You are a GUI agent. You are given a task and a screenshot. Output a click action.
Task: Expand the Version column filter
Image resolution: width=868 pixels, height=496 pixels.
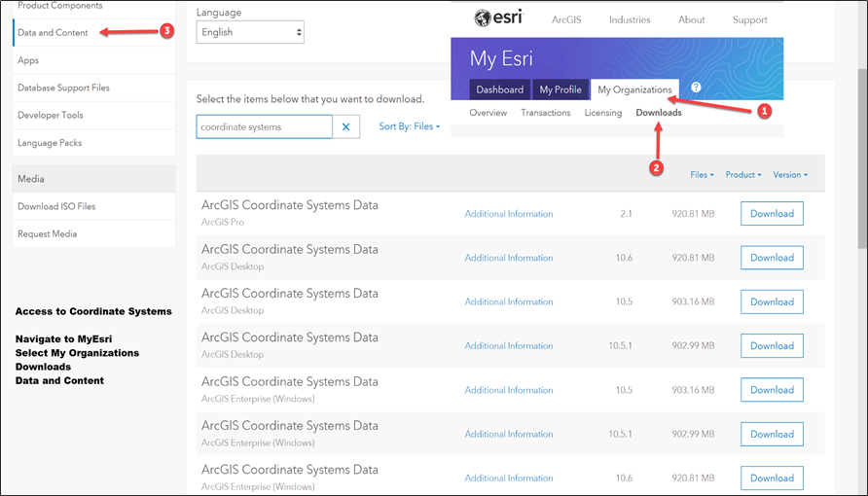[x=790, y=175]
